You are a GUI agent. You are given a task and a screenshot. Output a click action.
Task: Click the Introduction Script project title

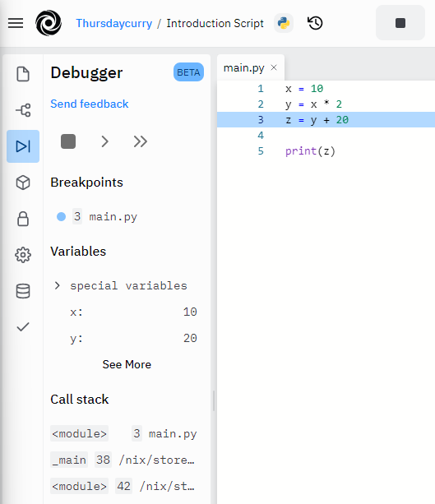[x=215, y=24]
